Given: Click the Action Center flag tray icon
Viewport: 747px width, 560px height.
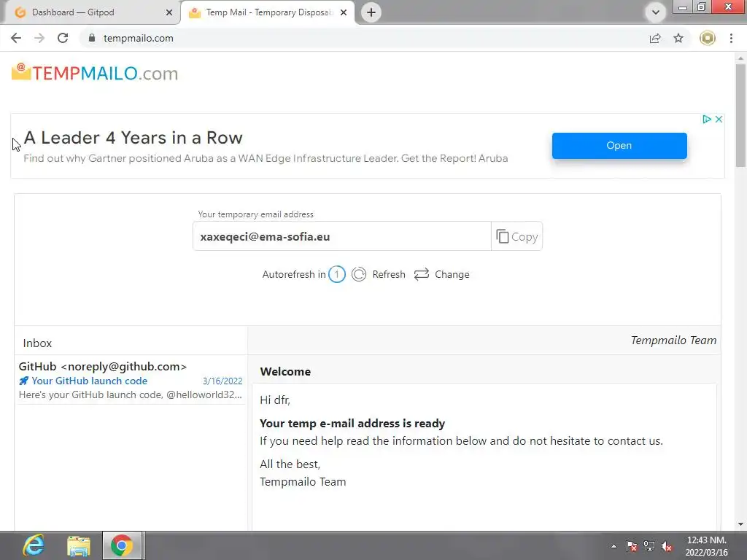Looking at the screenshot, I should [631, 546].
